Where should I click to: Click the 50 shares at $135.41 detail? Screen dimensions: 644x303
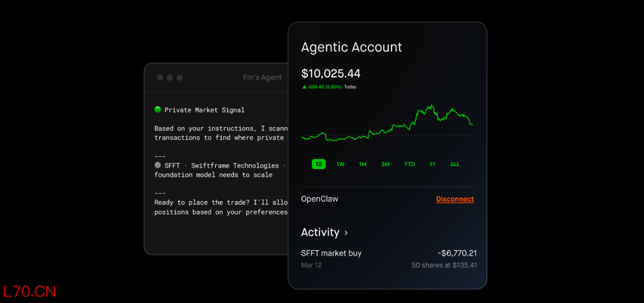tap(444, 265)
